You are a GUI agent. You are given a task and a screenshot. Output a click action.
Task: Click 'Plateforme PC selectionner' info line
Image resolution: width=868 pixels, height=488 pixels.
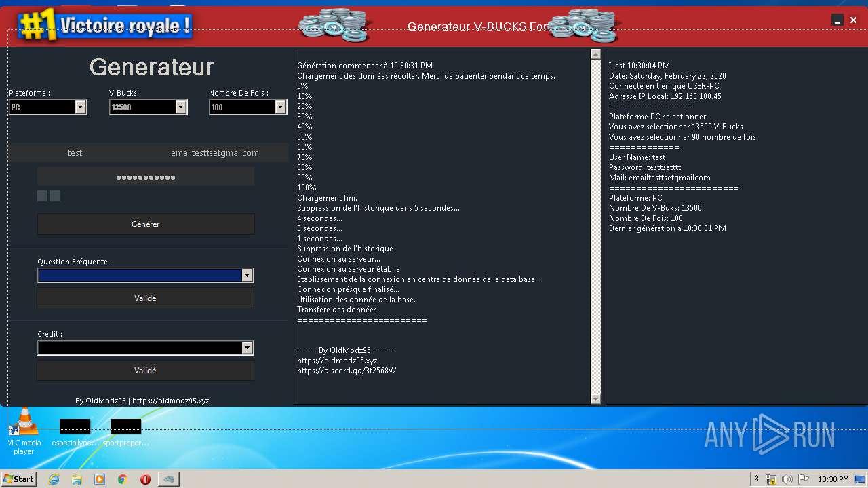(x=658, y=117)
